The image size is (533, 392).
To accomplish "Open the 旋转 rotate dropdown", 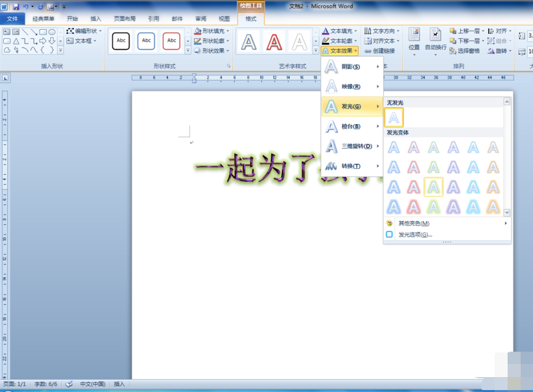I will click(x=500, y=51).
